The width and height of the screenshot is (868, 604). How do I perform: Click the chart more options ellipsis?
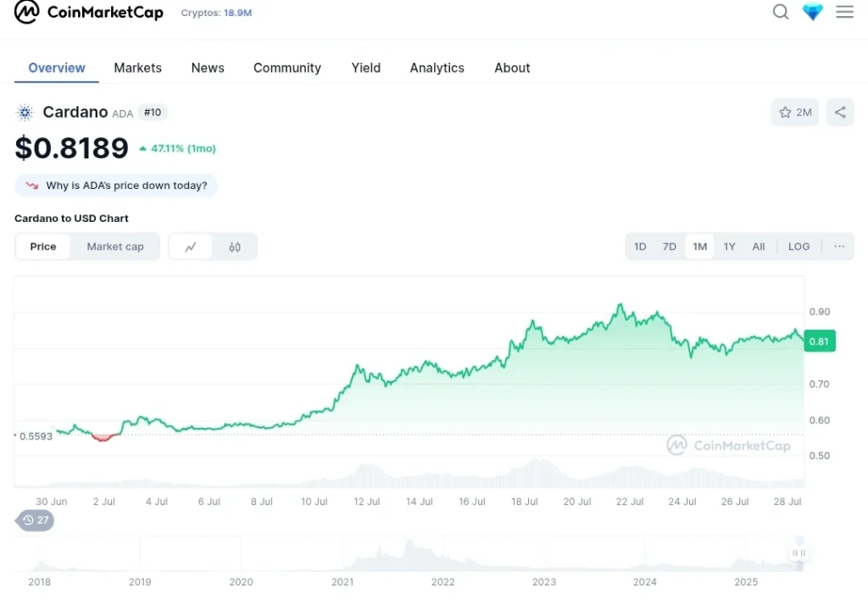(839, 247)
